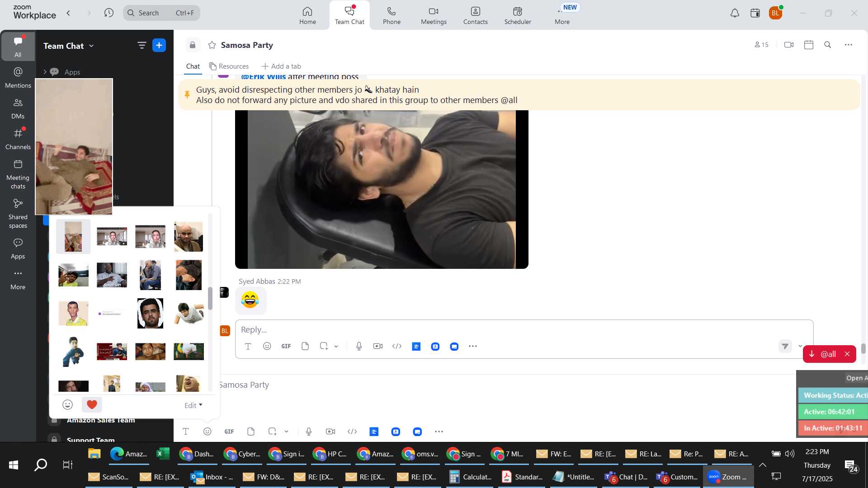Go to the Contacts tab
Screen dimensions: 868x488
(x=475, y=15)
